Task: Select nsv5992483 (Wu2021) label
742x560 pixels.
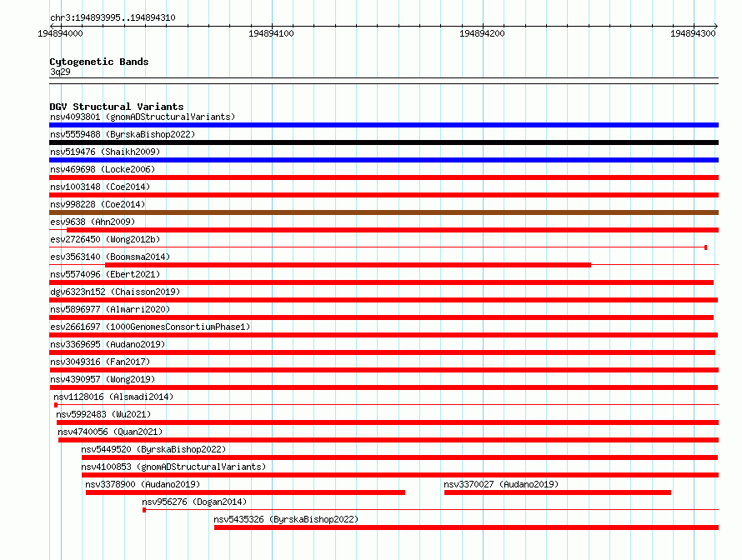Action: tap(103, 414)
